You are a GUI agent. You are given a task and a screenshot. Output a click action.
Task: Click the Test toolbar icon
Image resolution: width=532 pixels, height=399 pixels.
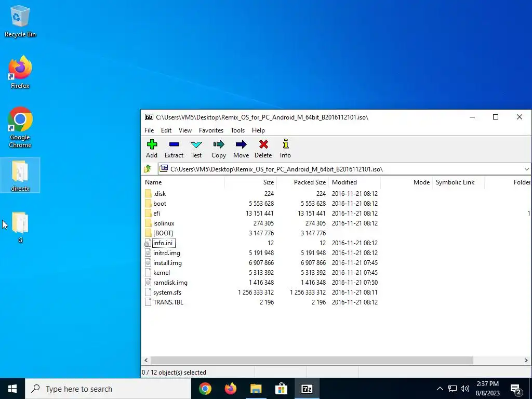pyautogui.click(x=196, y=149)
